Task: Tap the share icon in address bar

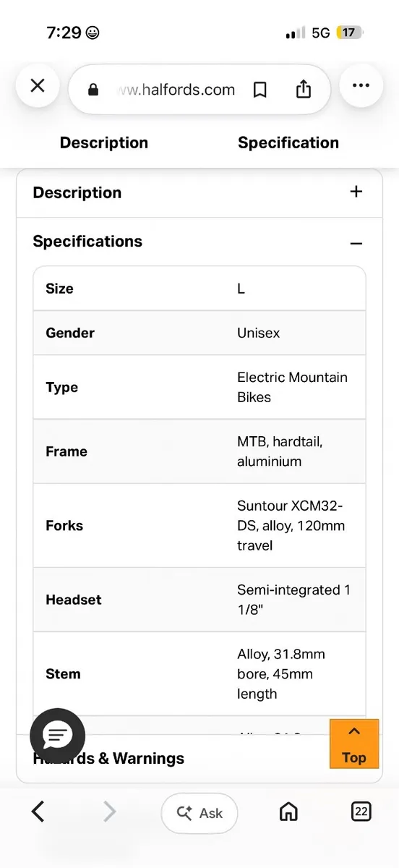Action: (x=304, y=89)
